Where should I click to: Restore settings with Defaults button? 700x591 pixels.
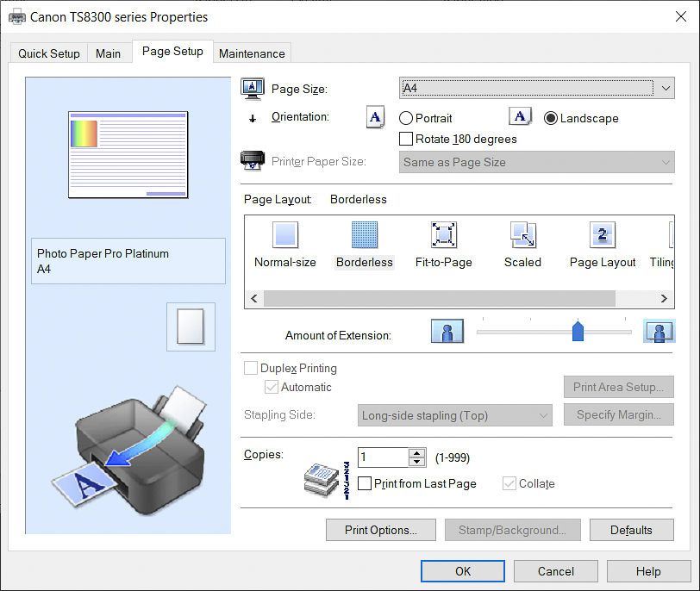(631, 530)
